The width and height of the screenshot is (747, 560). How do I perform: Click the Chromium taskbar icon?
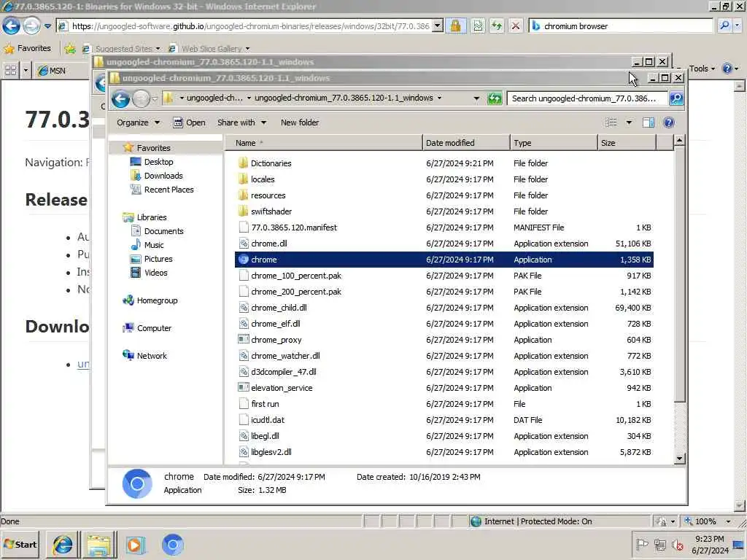[172, 545]
